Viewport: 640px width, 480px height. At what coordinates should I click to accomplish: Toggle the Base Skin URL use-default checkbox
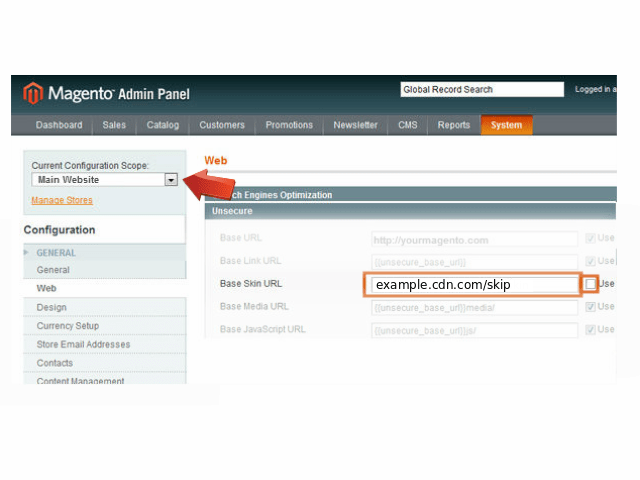591,284
